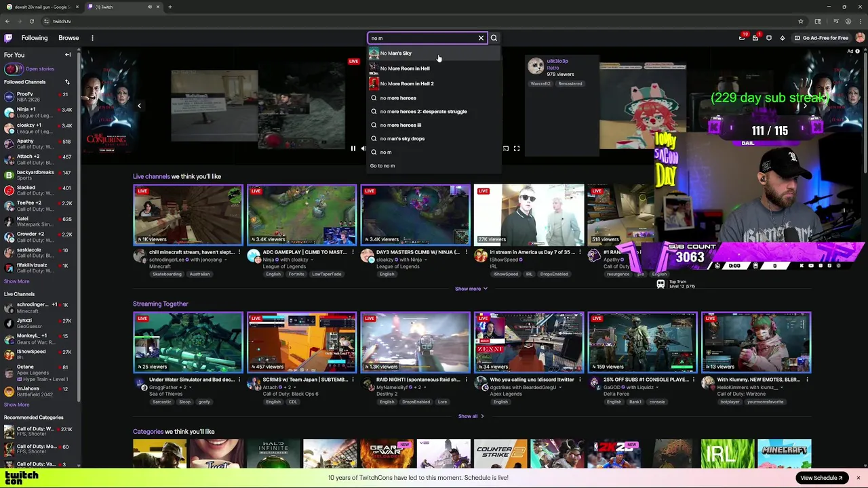
Task: Open the Twitch home logo
Action: (x=7, y=38)
